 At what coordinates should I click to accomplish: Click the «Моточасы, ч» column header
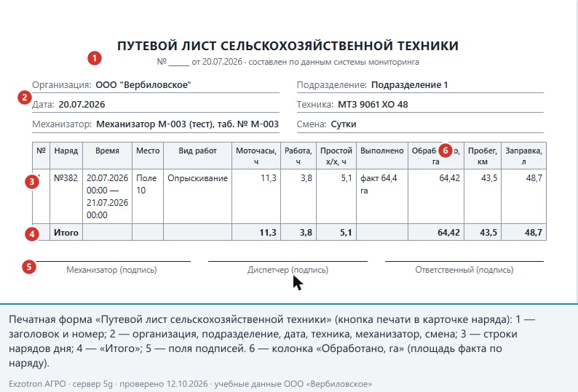point(256,156)
